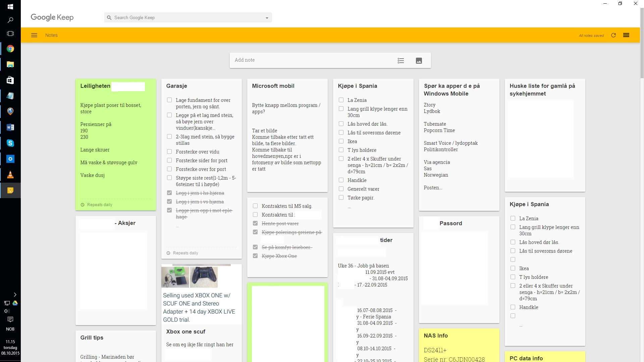Open the Aksjer note
This screenshot has width=644, height=362.
[x=116, y=270]
